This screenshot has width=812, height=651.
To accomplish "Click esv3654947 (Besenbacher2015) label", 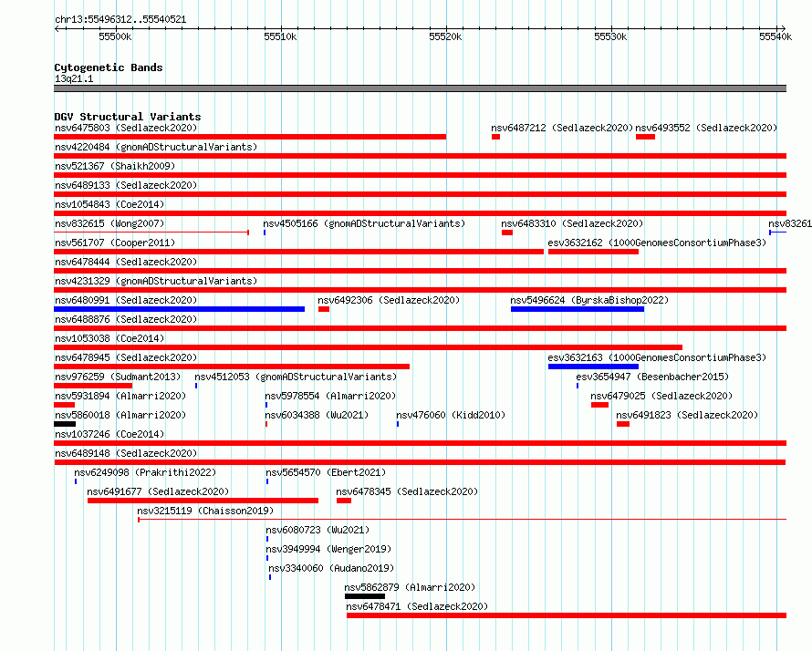I will click(x=652, y=377).
